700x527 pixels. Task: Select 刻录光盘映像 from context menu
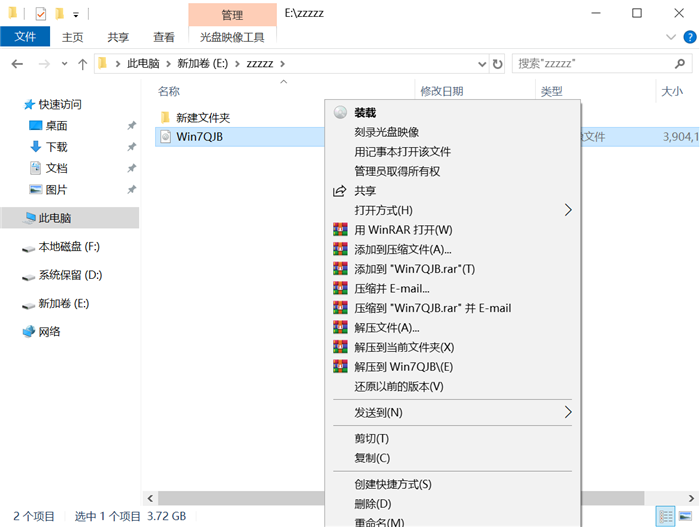click(387, 132)
